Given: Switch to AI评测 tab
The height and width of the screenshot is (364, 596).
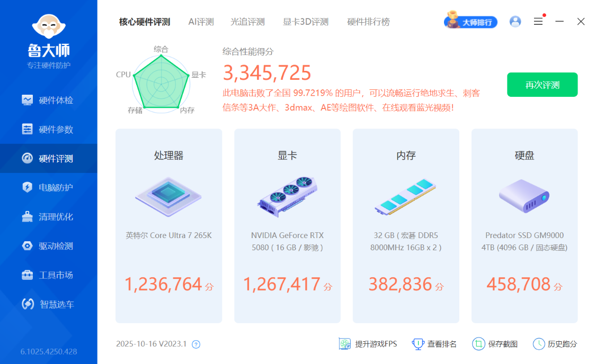Looking at the screenshot, I should [201, 22].
